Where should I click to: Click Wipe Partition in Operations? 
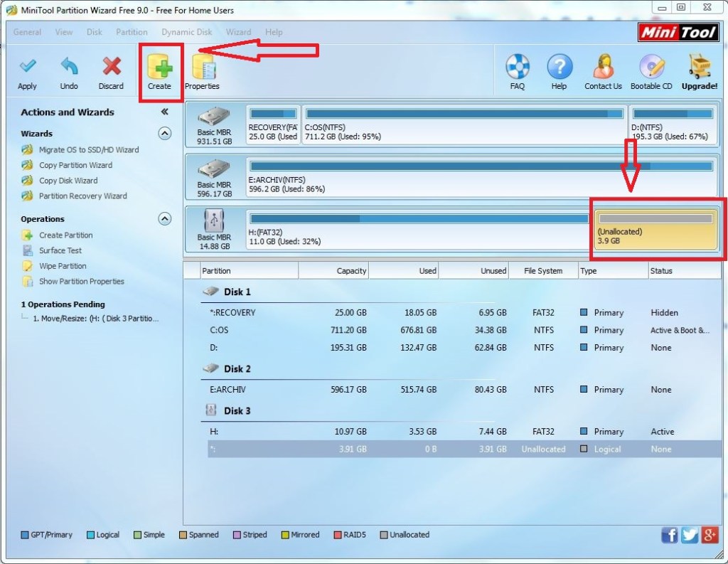[63, 266]
